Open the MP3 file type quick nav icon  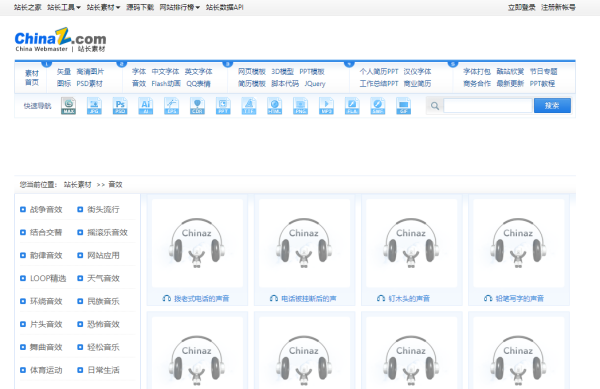(326, 106)
